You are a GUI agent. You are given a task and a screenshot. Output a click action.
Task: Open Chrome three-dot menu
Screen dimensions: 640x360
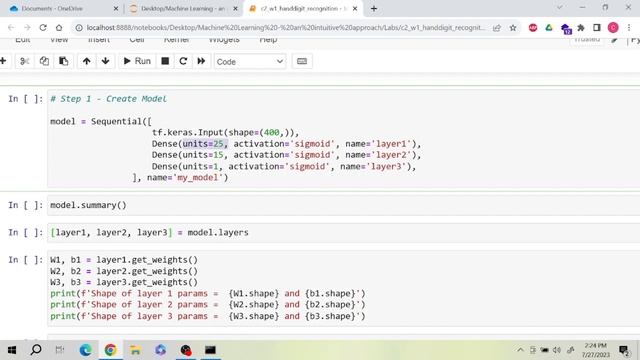point(629,28)
